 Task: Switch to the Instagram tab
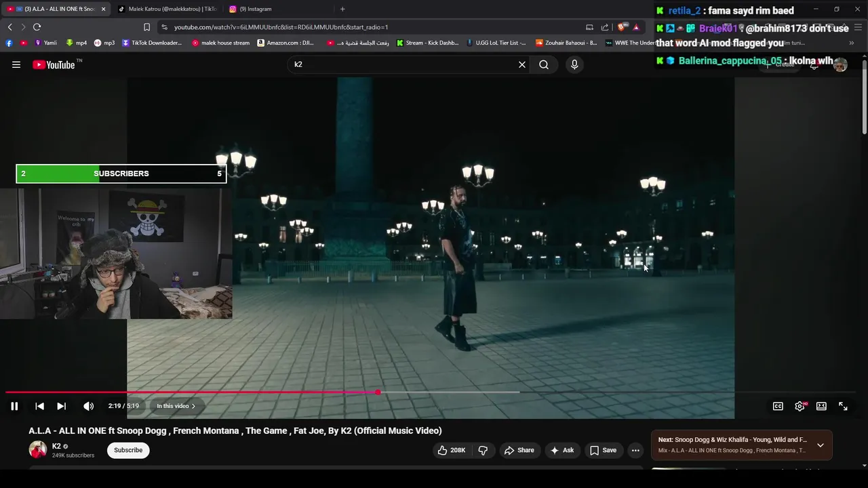(x=278, y=9)
